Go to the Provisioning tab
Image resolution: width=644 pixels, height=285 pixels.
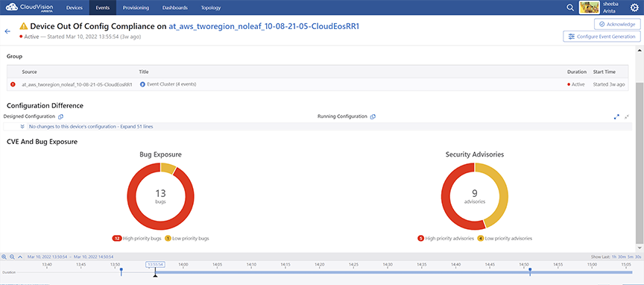tap(136, 7)
